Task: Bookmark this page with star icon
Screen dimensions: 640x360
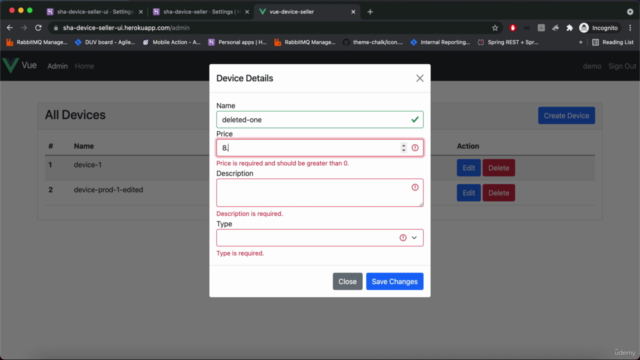Action: (x=495, y=28)
